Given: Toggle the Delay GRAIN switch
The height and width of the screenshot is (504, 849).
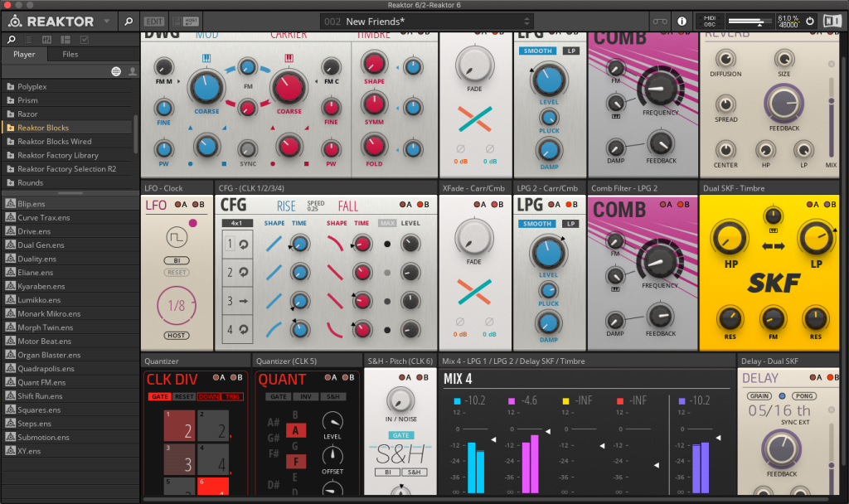Looking at the screenshot, I should pyautogui.click(x=759, y=395).
